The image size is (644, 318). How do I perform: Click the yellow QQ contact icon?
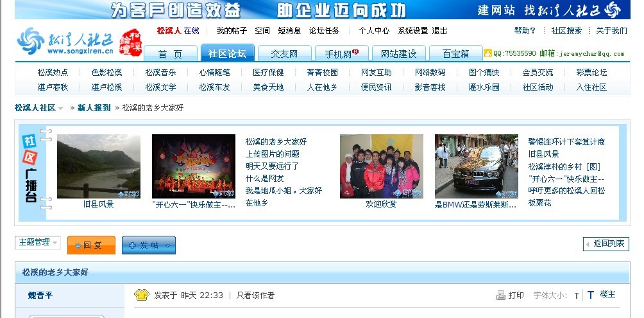(487, 53)
